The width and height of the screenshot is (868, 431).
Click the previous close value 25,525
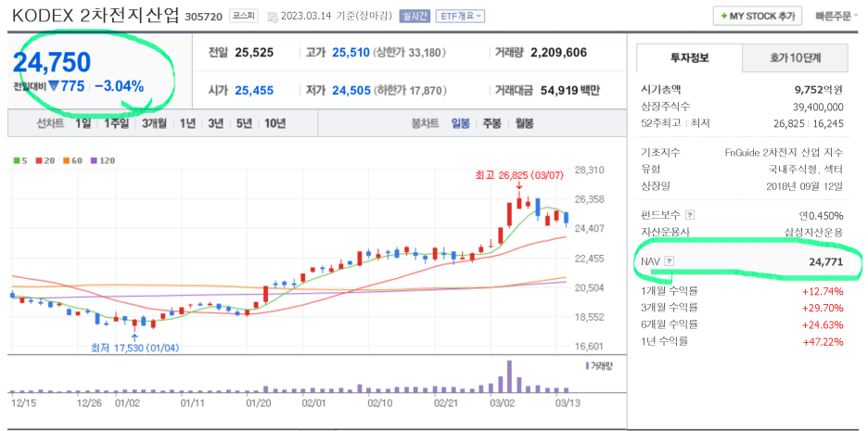tap(254, 53)
